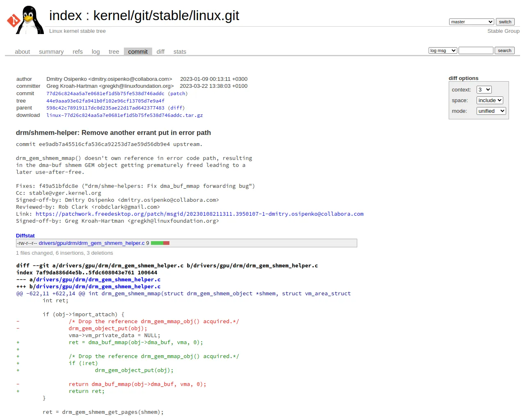Open the patch link beside commit hash
525x420 pixels.
178,94
